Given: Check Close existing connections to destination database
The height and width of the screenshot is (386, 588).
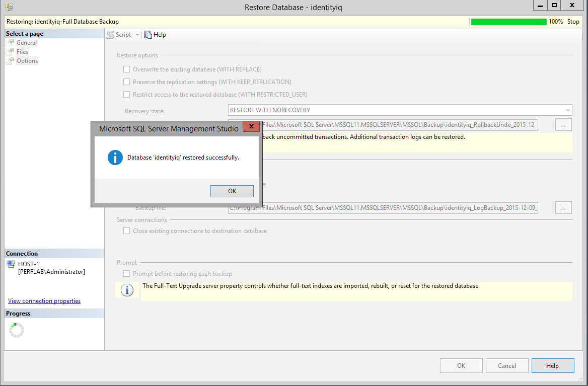Looking at the screenshot, I should [x=127, y=231].
